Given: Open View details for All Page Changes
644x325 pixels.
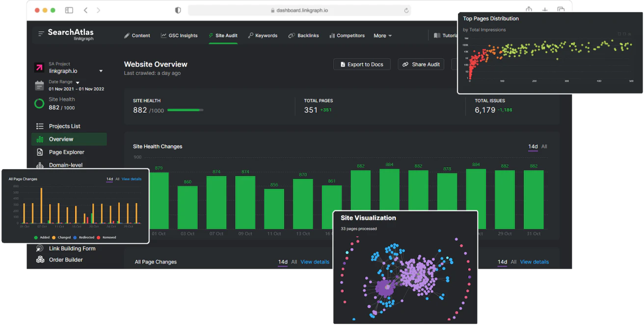Looking at the screenshot, I should pos(315,262).
